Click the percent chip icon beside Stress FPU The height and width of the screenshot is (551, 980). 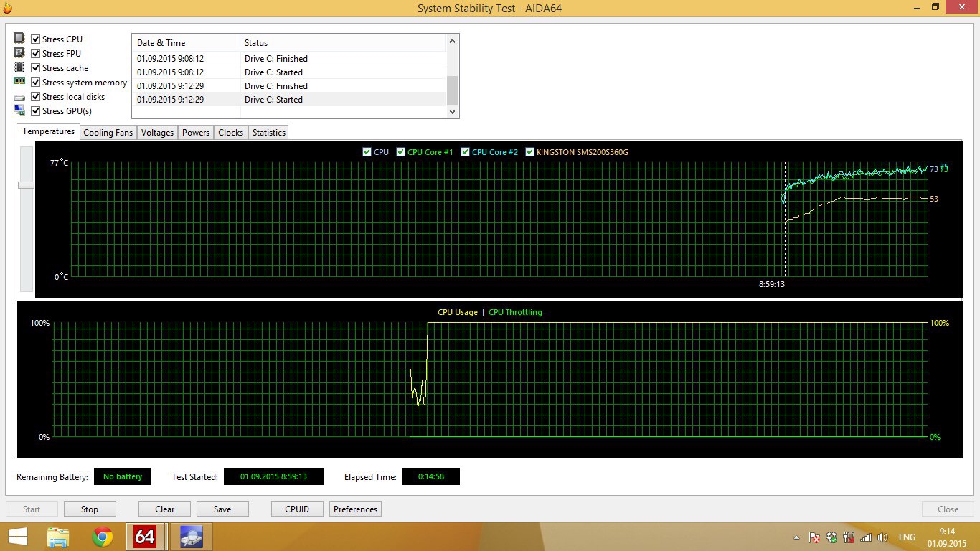tap(19, 53)
